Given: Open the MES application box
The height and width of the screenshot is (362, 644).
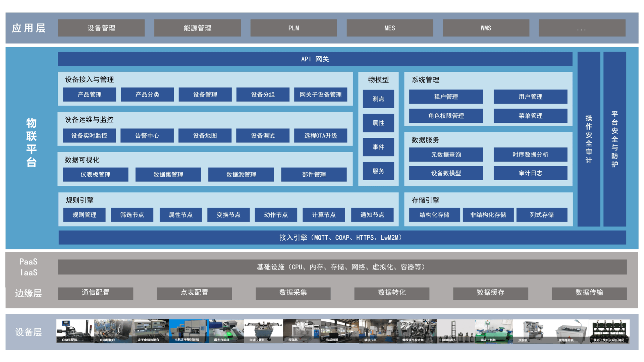Looking at the screenshot, I should (x=390, y=28).
